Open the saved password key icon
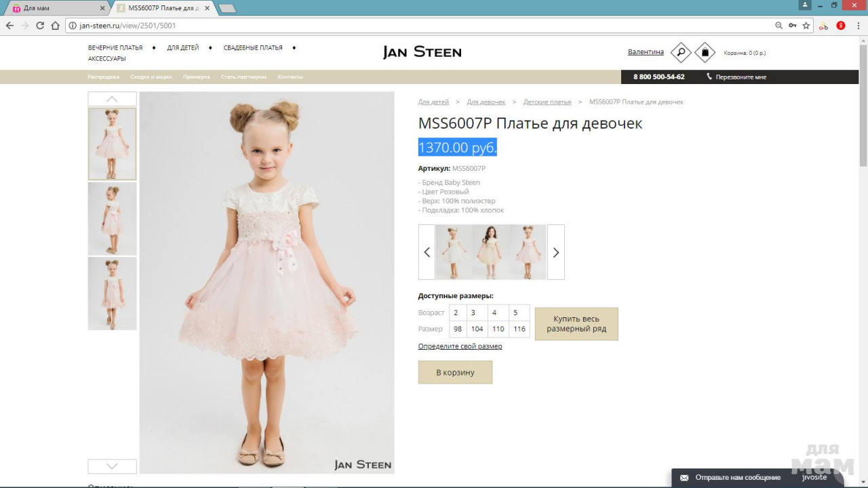Viewport: 868px width, 488px height. pyautogui.click(x=792, y=26)
